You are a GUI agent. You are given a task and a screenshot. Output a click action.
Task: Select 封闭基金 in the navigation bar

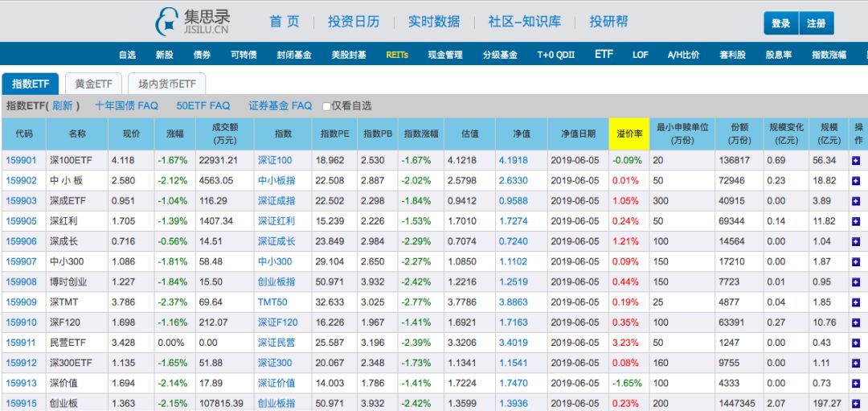tap(294, 55)
